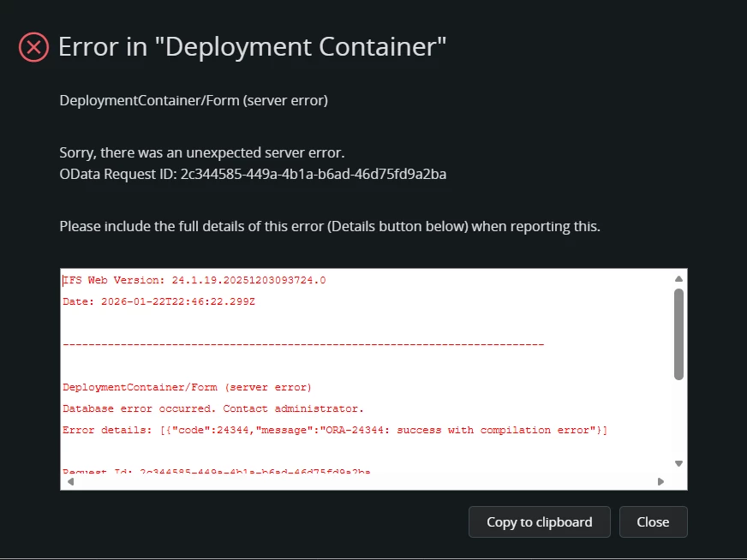Click the left arrow of horizontal scrollbar
The height and width of the screenshot is (560, 747).
pos(70,481)
